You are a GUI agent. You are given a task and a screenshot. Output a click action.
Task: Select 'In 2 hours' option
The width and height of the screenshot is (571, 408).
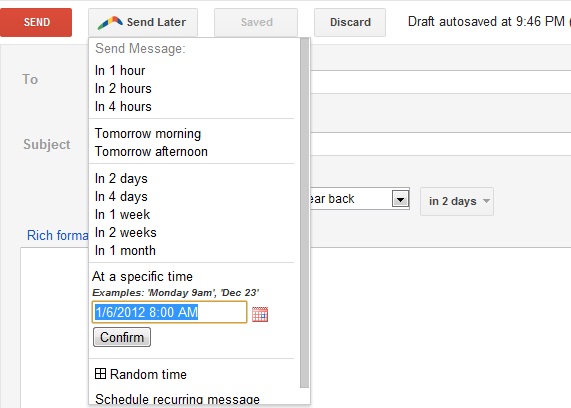(123, 89)
